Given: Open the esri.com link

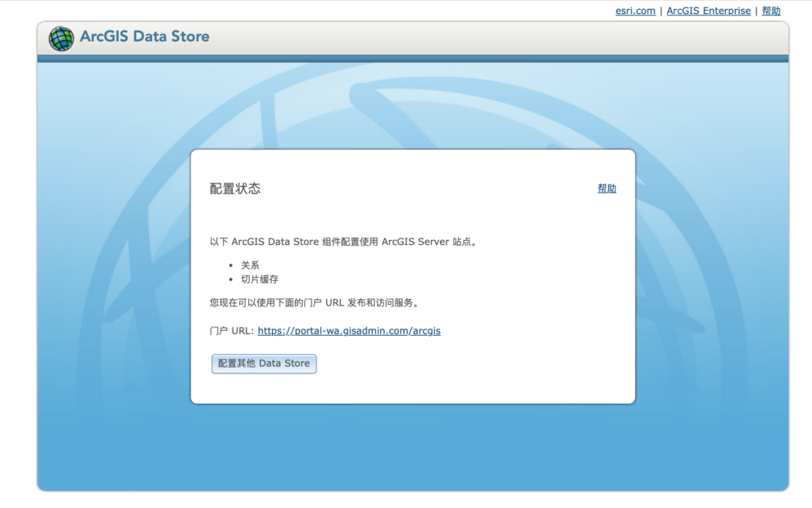Looking at the screenshot, I should click(635, 11).
